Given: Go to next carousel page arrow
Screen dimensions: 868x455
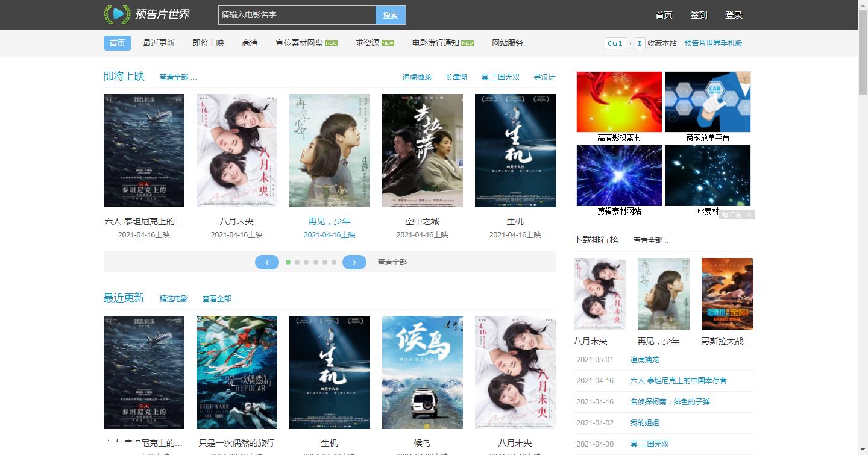Looking at the screenshot, I should pyautogui.click(x=354, y=262).
